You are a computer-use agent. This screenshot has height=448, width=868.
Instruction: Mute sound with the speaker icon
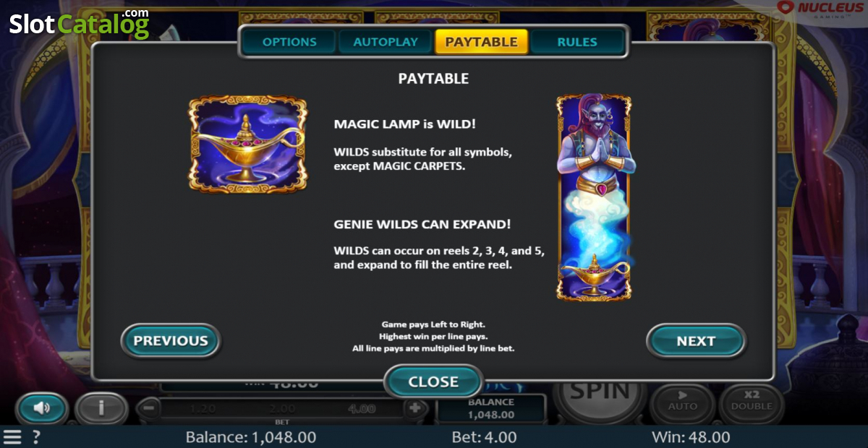pyautogui.click(x=41, y=408)
